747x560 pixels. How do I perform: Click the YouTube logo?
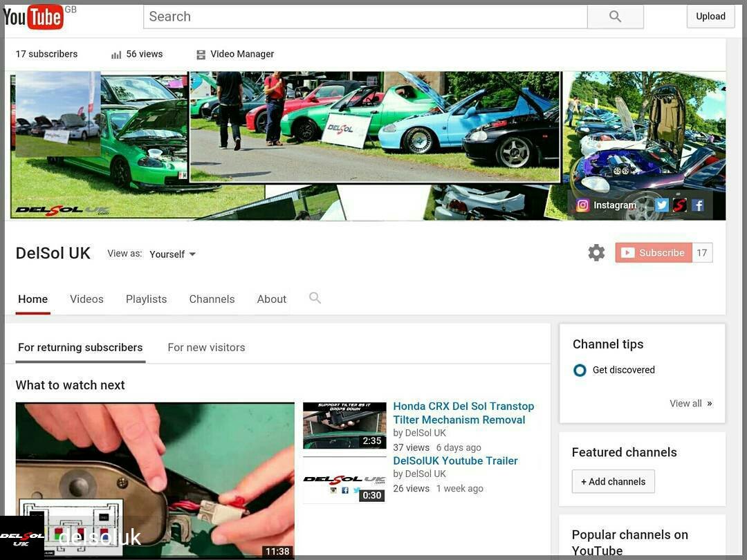click(x=33, y=17)
